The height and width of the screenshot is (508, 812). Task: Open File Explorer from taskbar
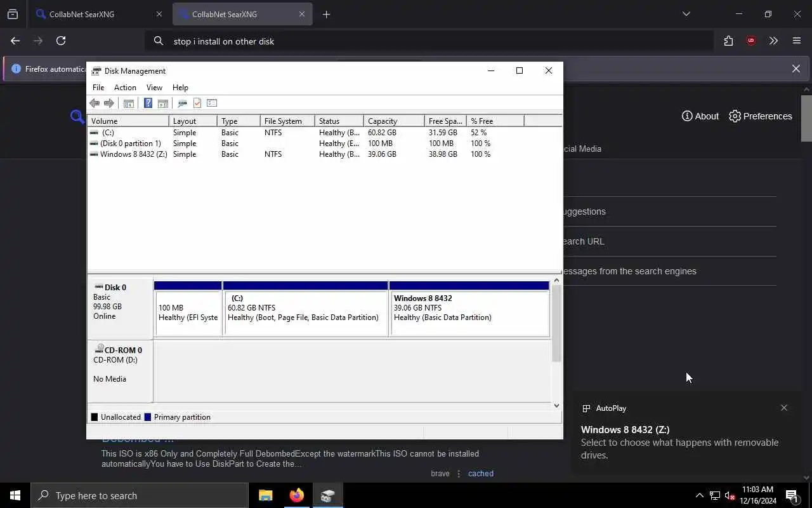point(265,495)
